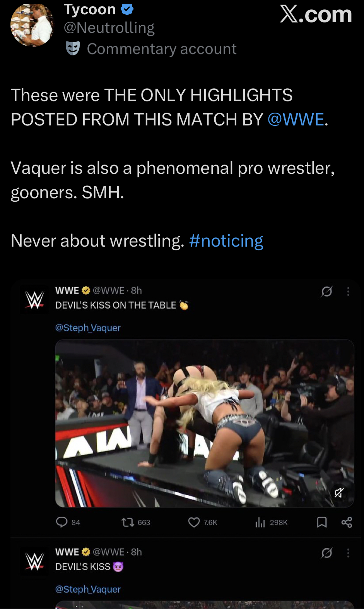The width and height of the screenshot is (364, 609).
Task: Tap the Commentary account mask icon
Action: [x=73, y=48]
